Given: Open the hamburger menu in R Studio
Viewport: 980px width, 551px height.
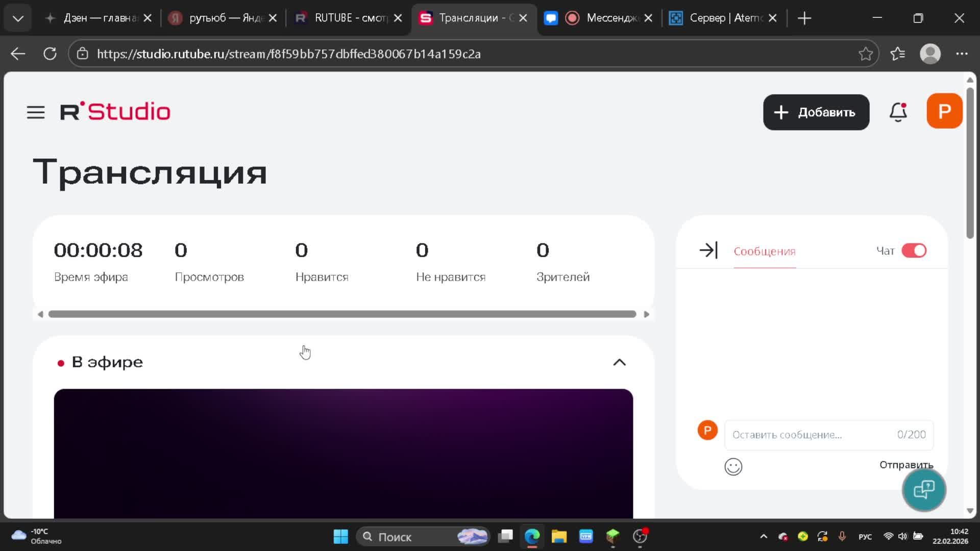Looking at the screenshot, I should click(x=36, y=112).
